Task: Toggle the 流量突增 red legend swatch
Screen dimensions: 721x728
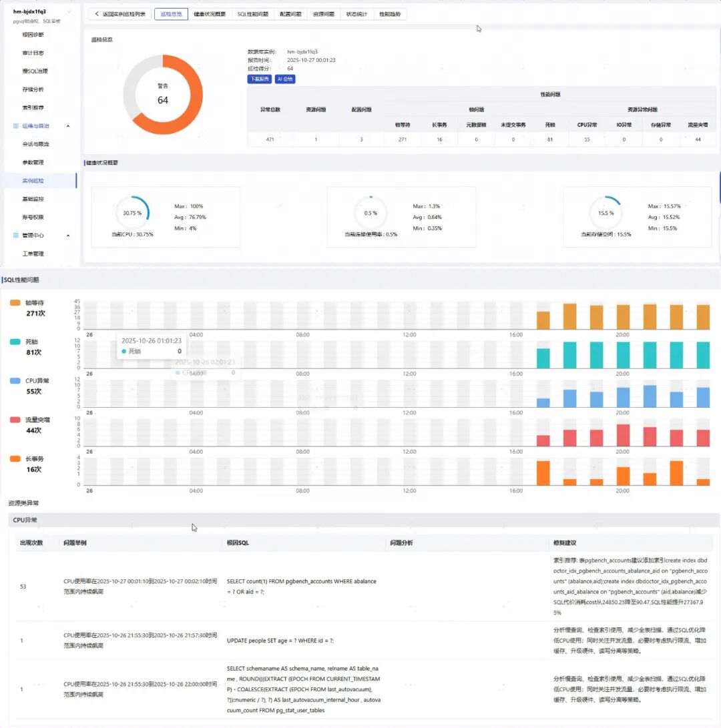Action: click(x=15, y=420)
